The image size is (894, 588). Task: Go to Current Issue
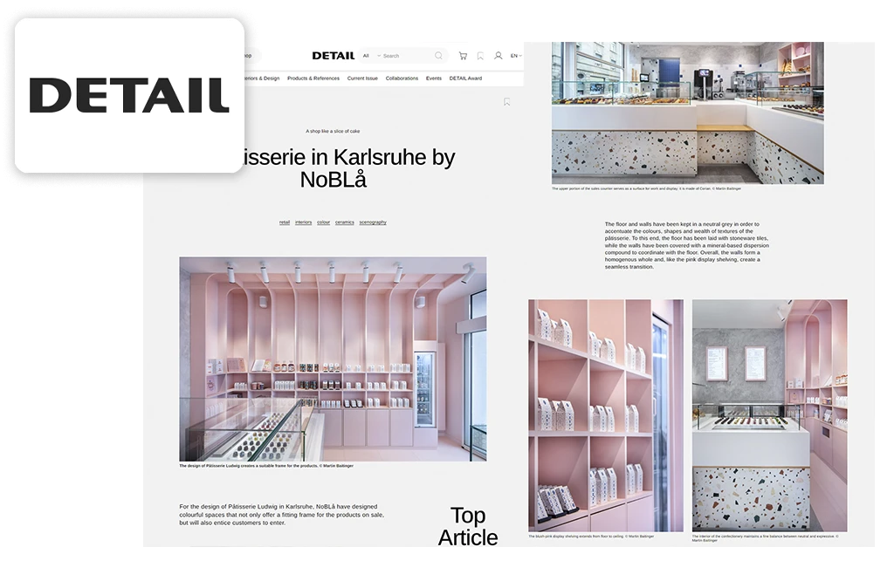(x=362, y=79)
